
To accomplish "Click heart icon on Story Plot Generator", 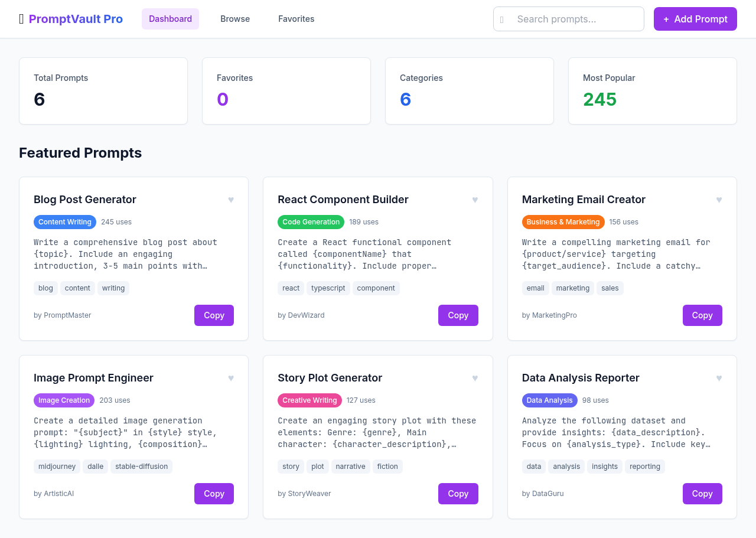I will tap(475, 378).
